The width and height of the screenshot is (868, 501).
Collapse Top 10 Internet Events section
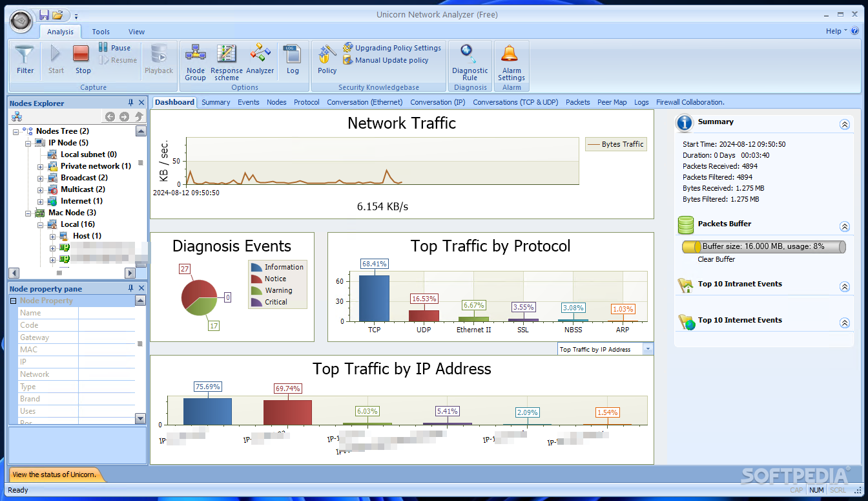844,323
